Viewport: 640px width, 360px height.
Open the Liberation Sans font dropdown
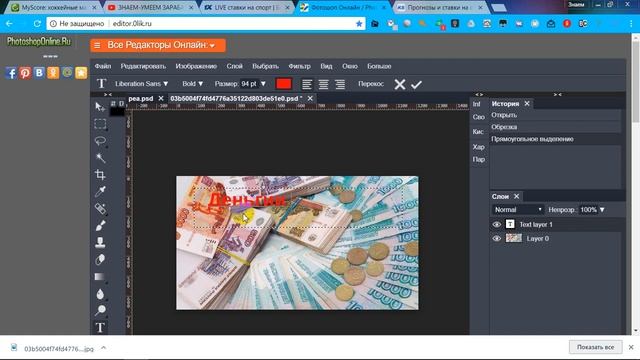142,84
